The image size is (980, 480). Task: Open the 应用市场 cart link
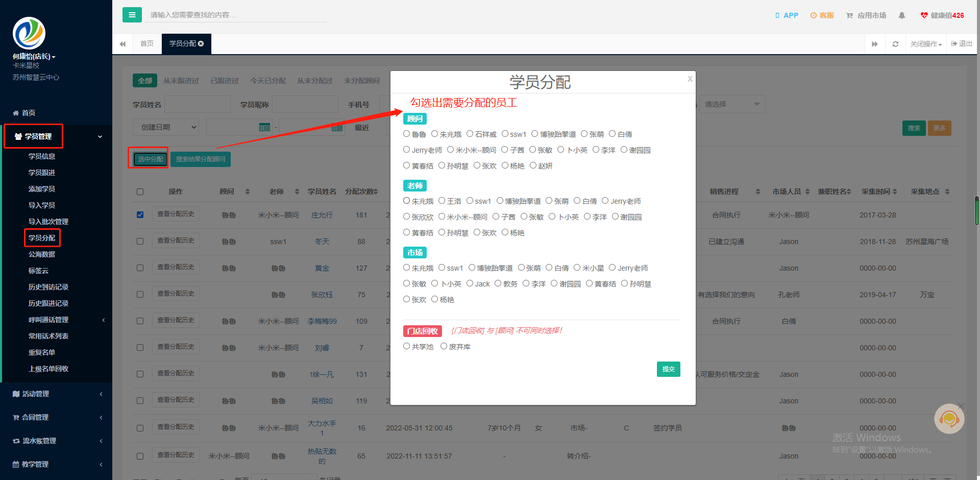pos(866,15)
